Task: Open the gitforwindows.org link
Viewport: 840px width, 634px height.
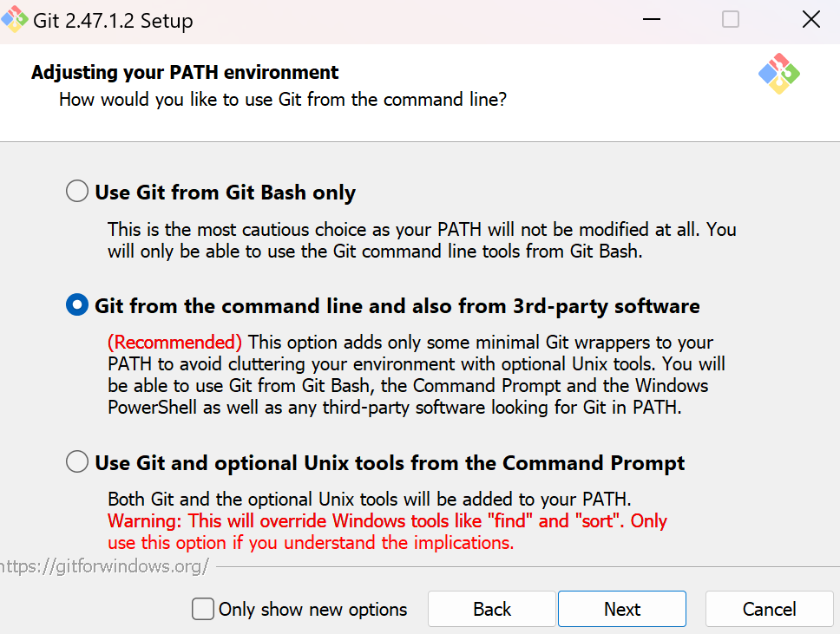Action: coord(104,566)
